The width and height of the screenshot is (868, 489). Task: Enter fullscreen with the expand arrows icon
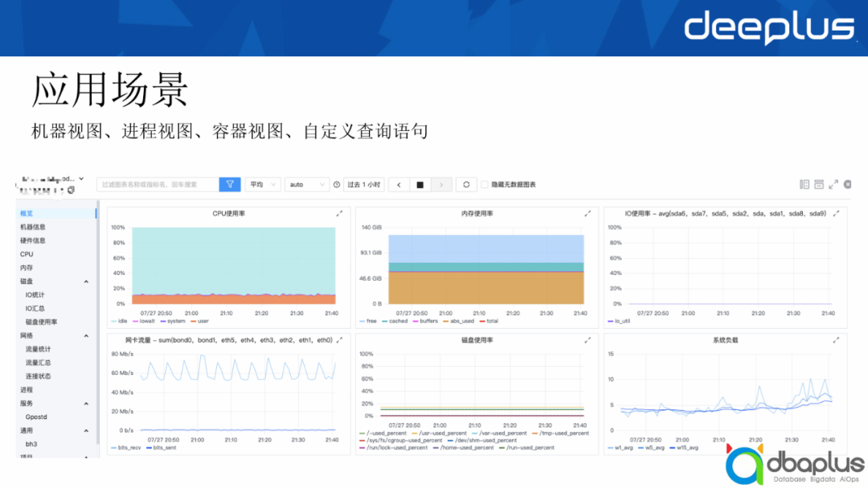(833, 184)
